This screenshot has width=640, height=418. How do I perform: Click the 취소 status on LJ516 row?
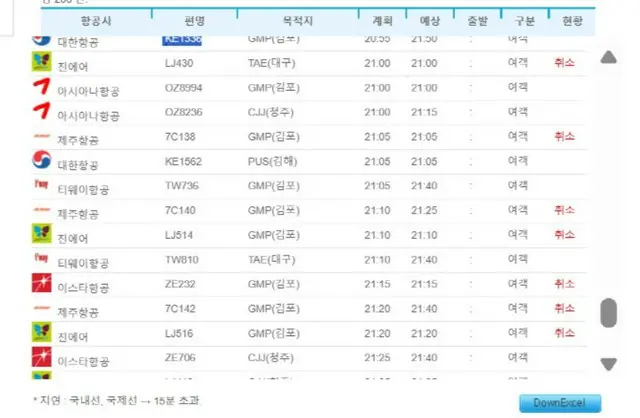coord(564,333)
